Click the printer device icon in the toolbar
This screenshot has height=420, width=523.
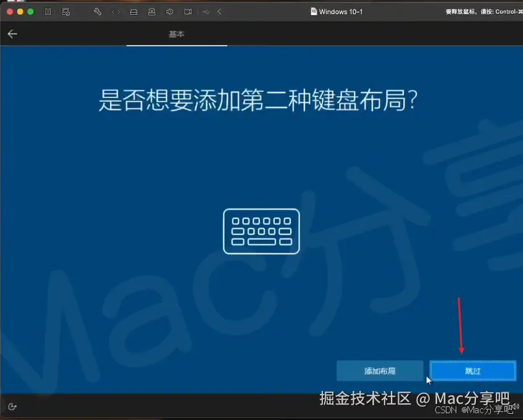pyautogui.click(x=153, y=11)
